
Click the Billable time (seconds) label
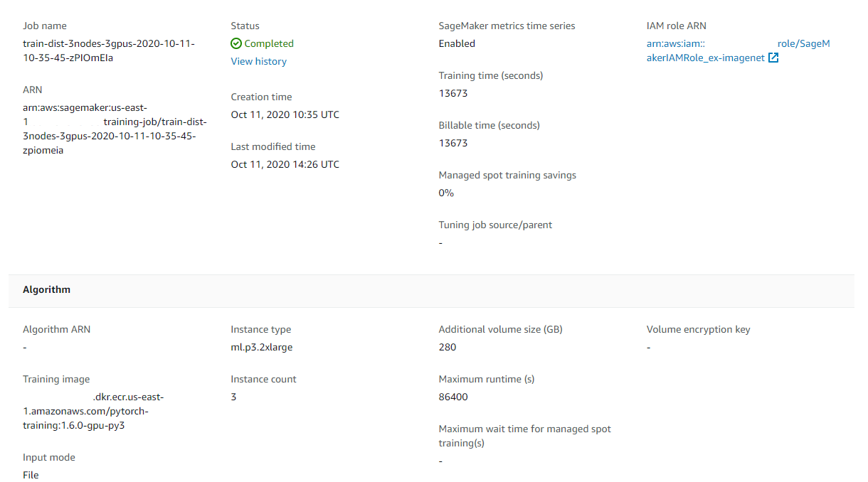[x=489, y=125]
